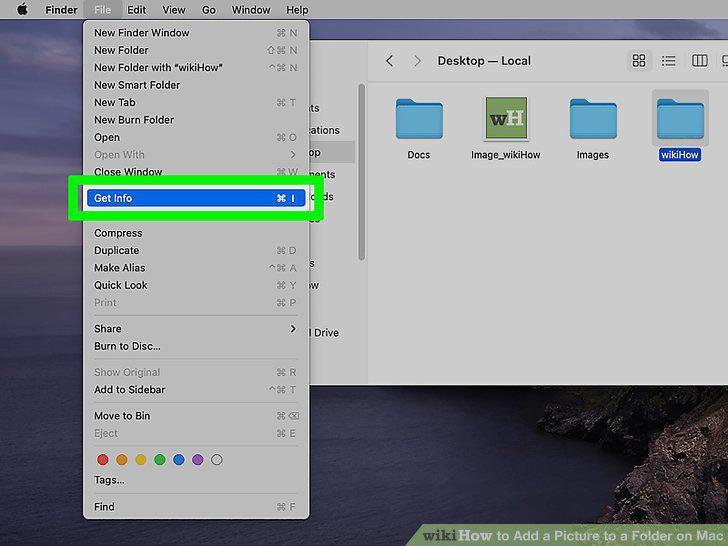
Task: Apply the green tag color
Action: (x=160, y=460)
